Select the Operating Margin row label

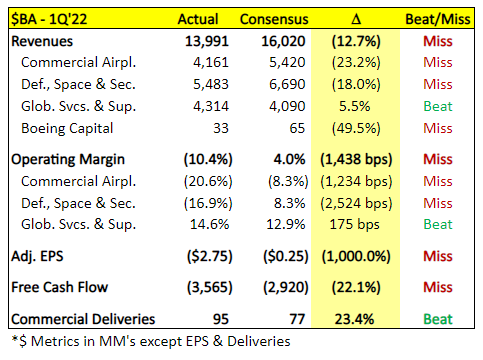(68, 159)
